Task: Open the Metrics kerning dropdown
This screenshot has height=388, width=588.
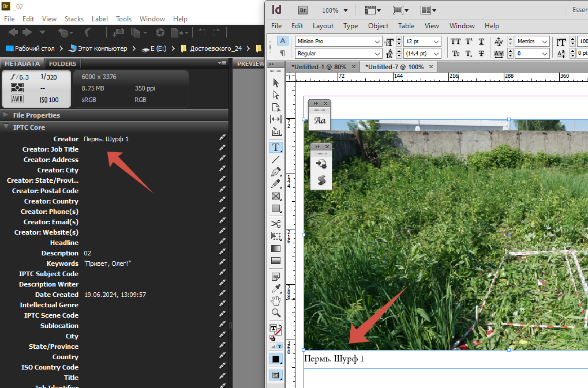Action: tap(545, 42)
